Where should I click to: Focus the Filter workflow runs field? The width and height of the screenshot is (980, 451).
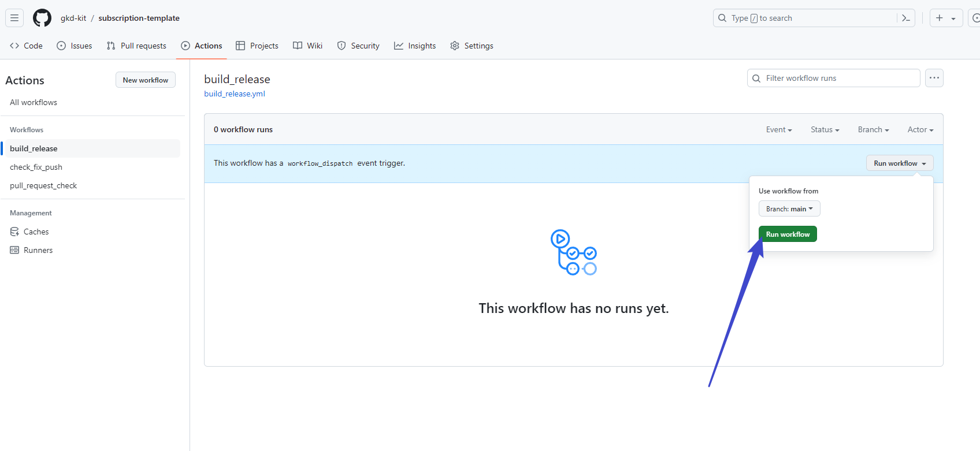click(834, 78)
